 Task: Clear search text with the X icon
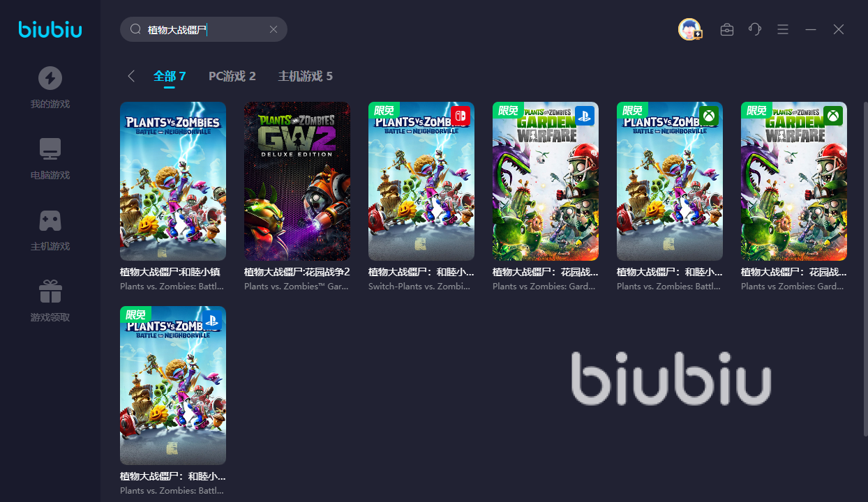(274, 29)
